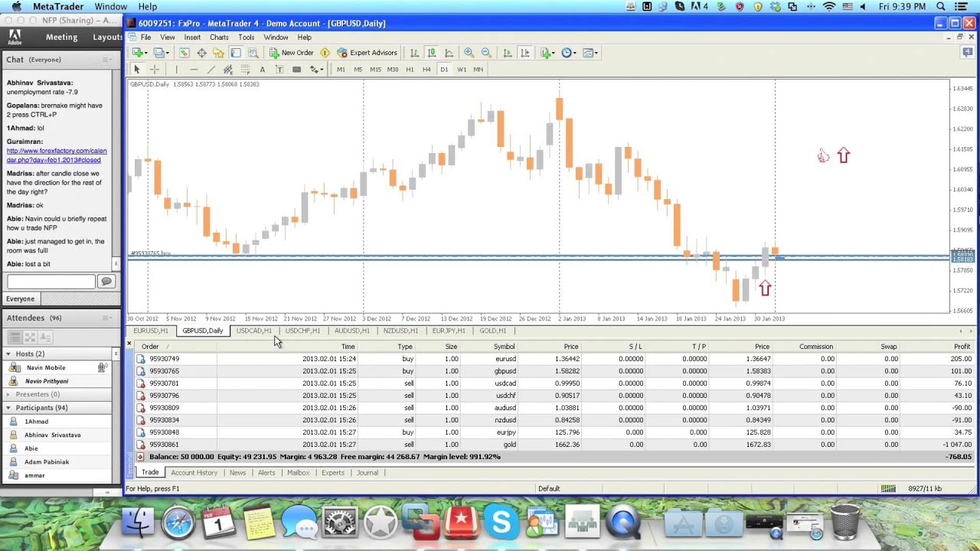Toggle the Terminal panel icon

click(236, 53)
